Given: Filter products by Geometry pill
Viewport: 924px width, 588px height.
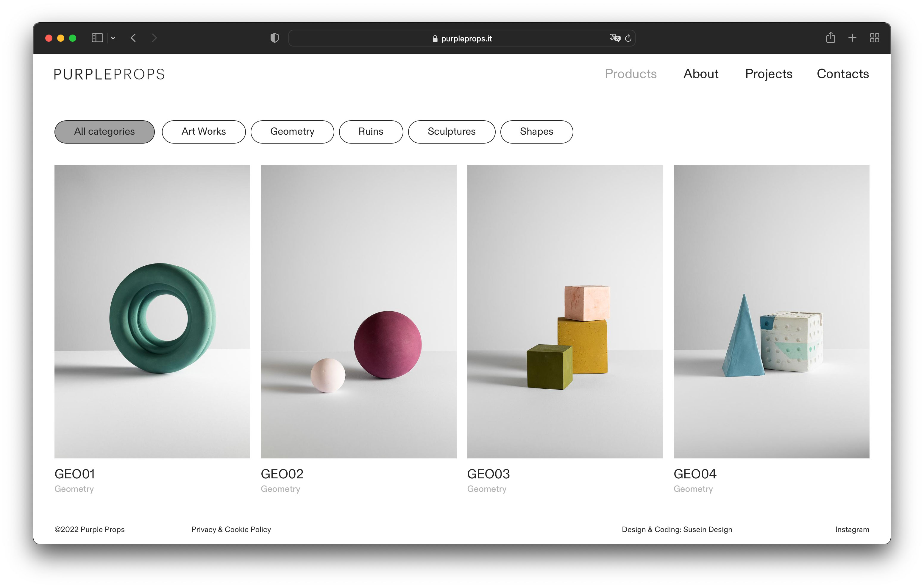Looking at the screenshot, I should coord(292,132).
